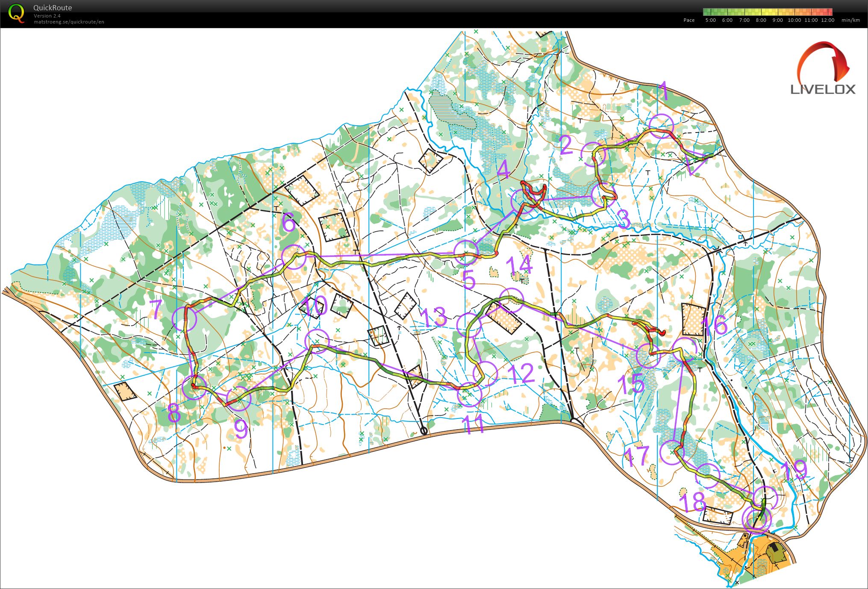Click the circle for control 15

(648, 356)
